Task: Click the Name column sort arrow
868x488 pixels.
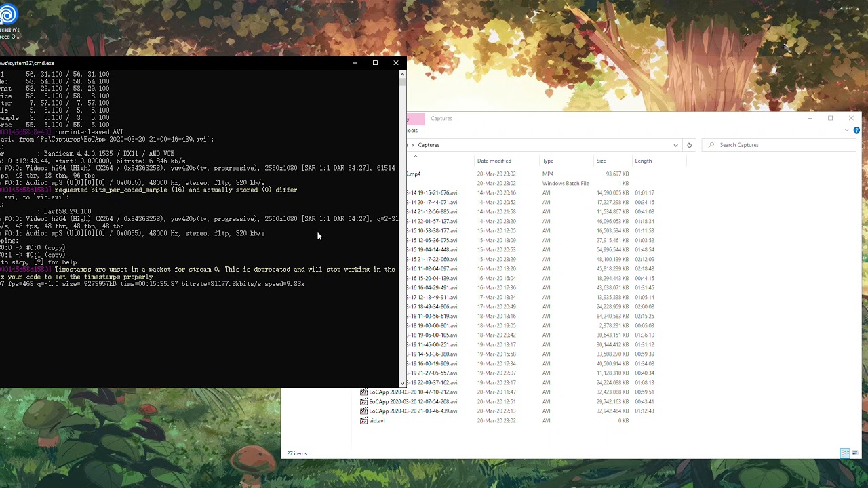Action: click(416, 156)
